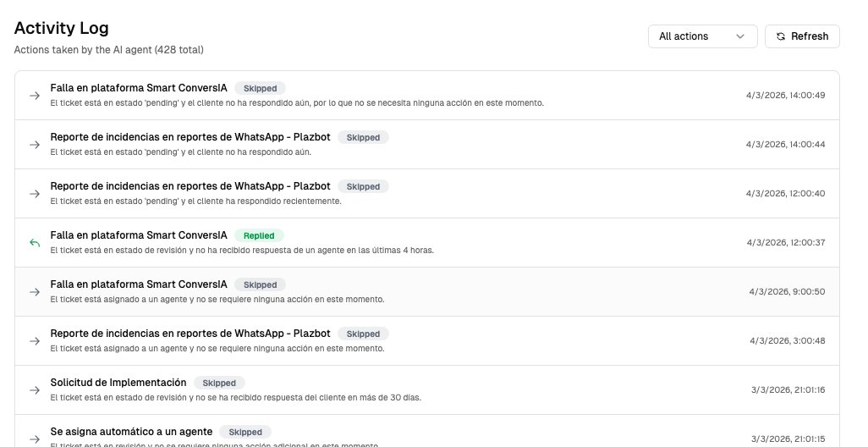Click the Activity Log heading

(62, 28)
